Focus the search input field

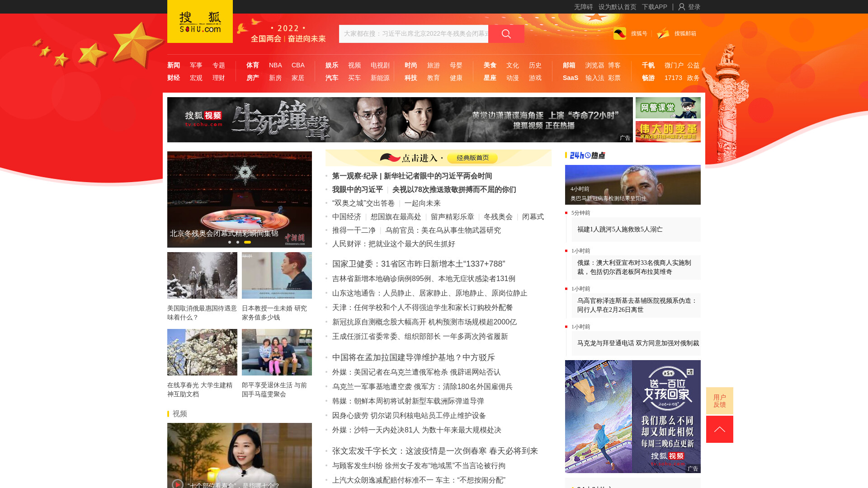click(x=414, y=34)
